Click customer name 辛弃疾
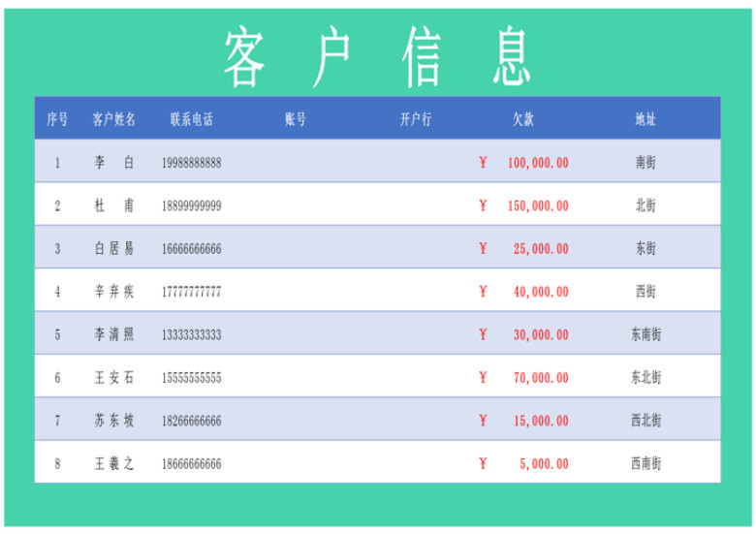The height and width of the screenshot is (534, 756). [x=113, y=292]
